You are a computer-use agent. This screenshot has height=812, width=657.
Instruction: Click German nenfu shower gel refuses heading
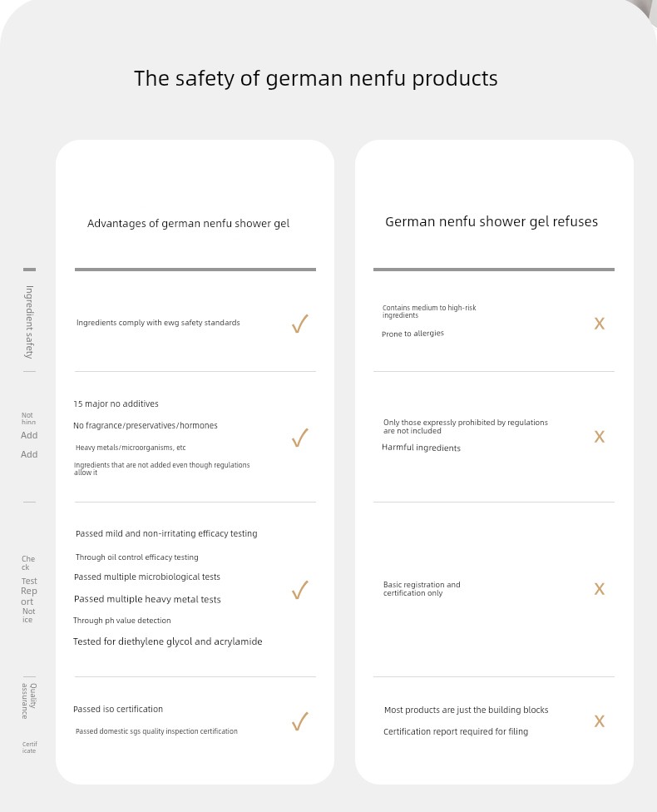pyautogui.click(x=492, y=221)
